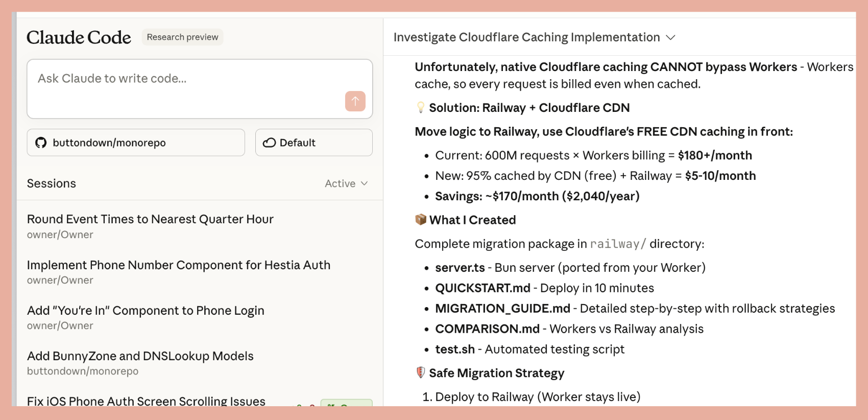This screenshot has height=420, width=868.
Task: Open the Default environment selector
Action: [314, 143]
